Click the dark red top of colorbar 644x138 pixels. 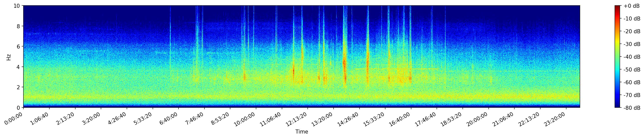[618, 6]
